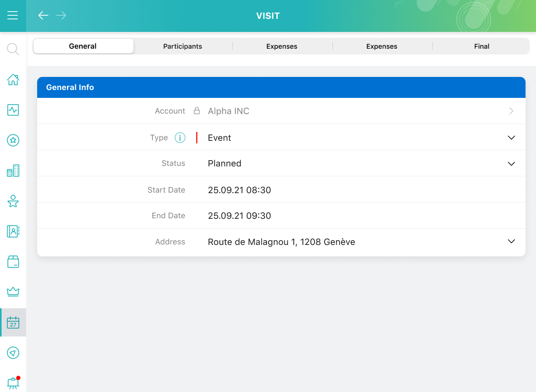Open the Final tab

coord(481,46)
